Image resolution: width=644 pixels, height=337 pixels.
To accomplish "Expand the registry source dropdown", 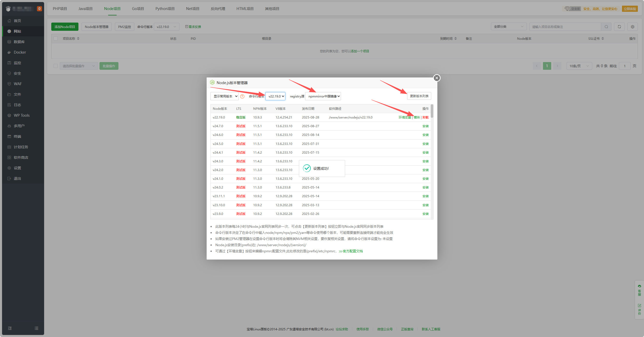I will (323, 96).
